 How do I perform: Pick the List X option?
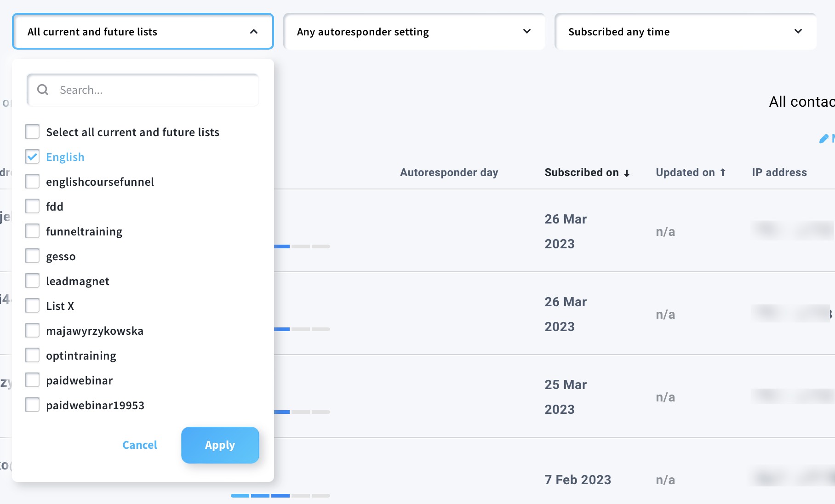pos(60,306)
